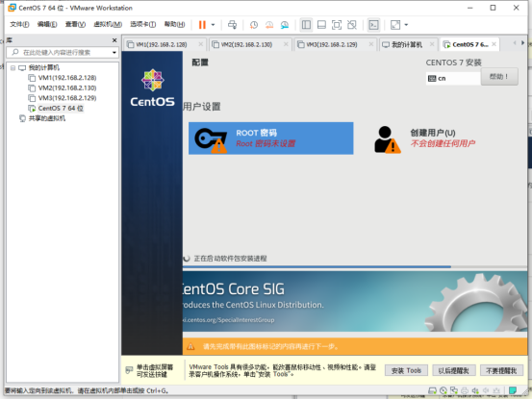Click the installation progress bar

(x=355, y=266)
